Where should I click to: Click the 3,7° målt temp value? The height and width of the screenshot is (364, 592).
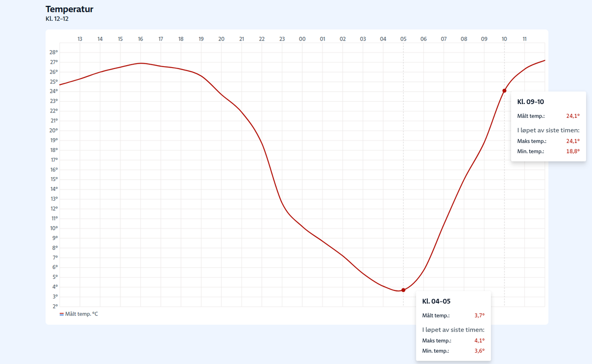click(479, 316)
